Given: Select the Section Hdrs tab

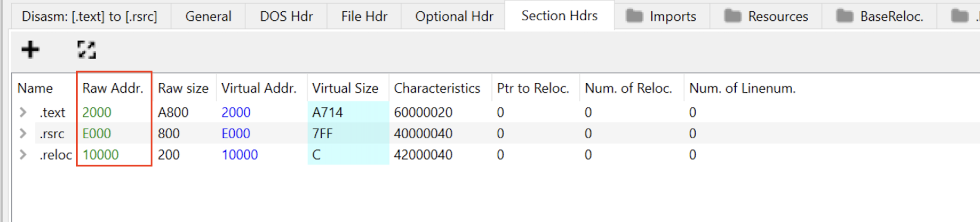Looking at the screenshot, I should (559, 16).
